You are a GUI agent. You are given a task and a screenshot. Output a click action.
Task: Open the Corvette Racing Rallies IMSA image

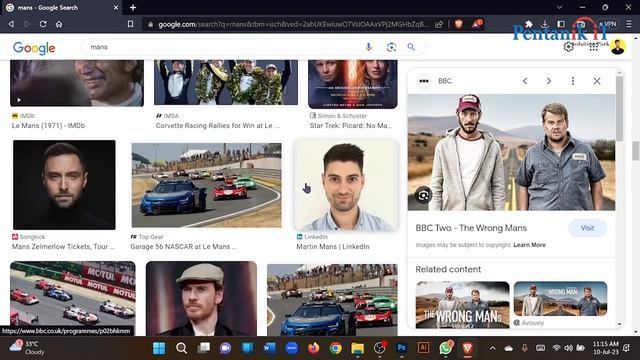[226, 82]
